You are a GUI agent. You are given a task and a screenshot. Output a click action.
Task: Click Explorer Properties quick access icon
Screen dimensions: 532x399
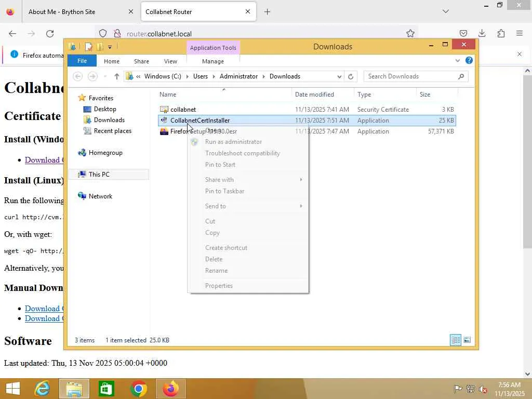click(88, 47)
